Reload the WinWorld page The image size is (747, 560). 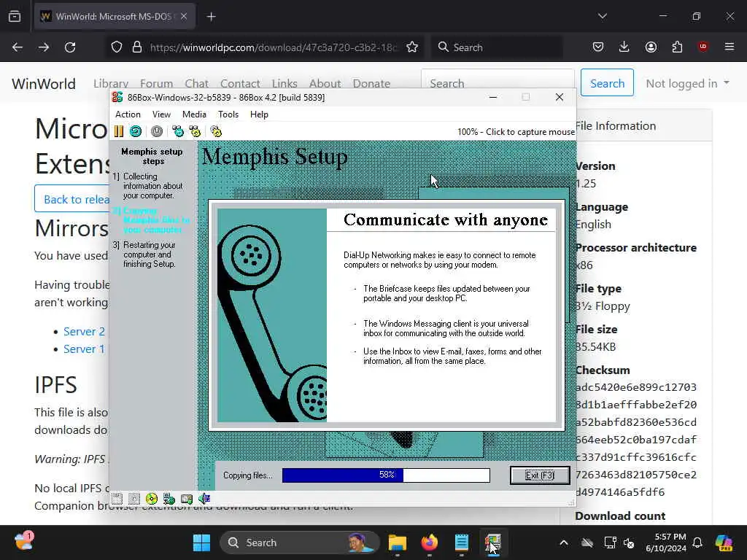click(x=70, y=47)
